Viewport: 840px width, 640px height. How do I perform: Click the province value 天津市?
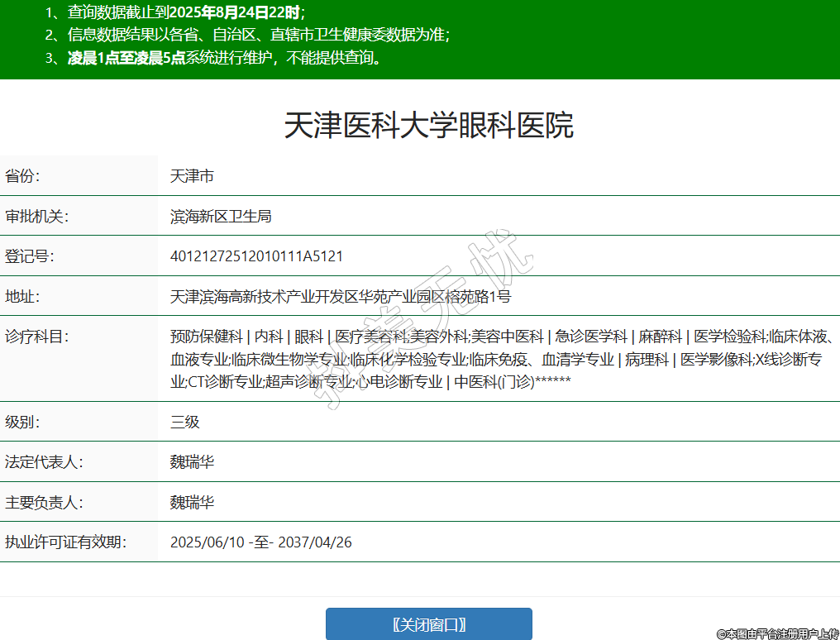pos(192,176)
